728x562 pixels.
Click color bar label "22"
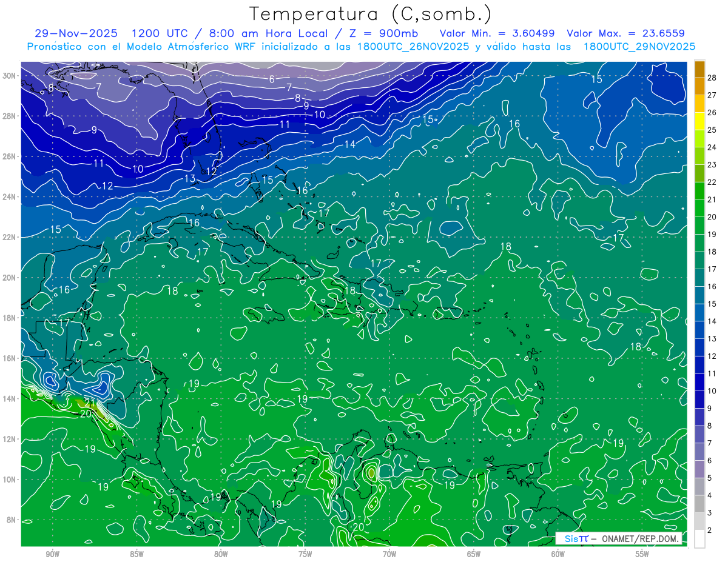[712, 182]
